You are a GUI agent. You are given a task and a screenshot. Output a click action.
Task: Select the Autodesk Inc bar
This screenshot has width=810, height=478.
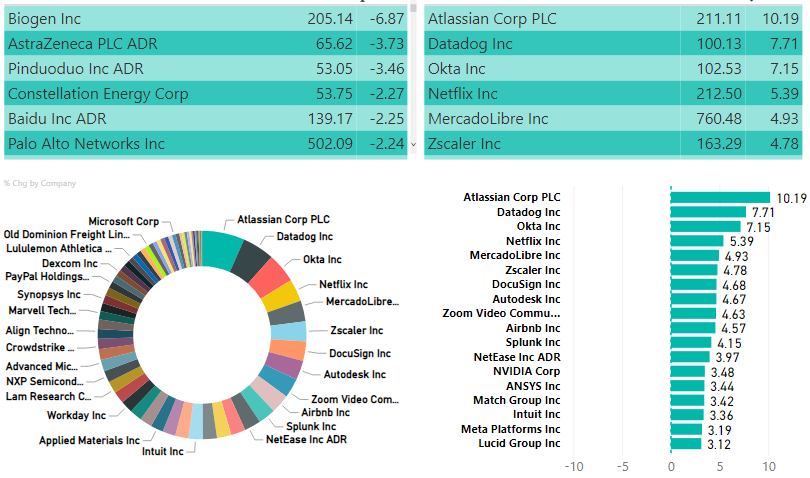693,299
